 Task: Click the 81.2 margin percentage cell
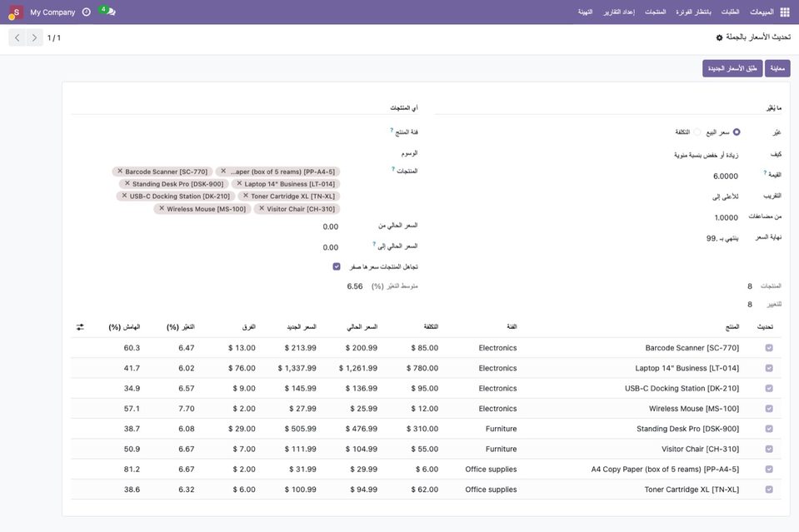coord(132,470)
